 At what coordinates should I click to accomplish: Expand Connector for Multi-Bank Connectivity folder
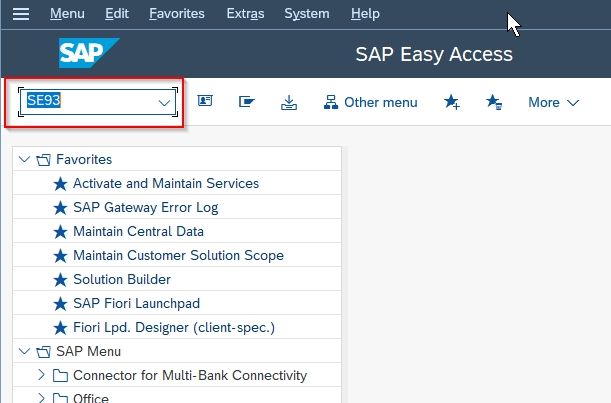41,375
